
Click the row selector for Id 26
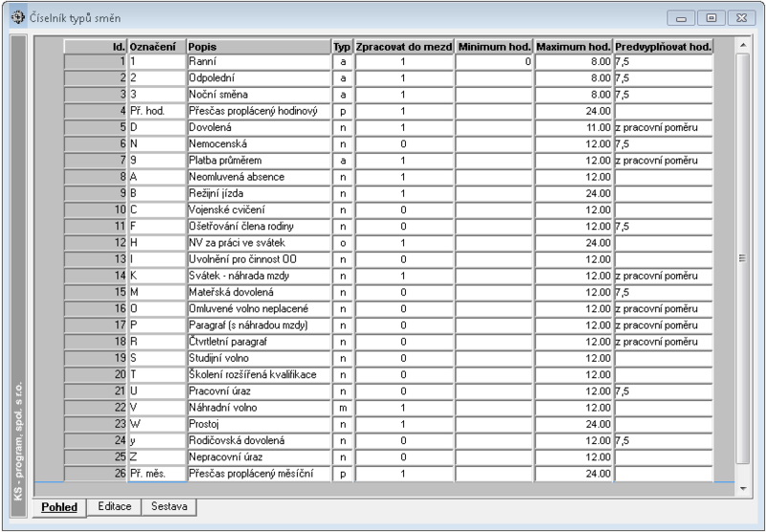click(x=95, y=474)
